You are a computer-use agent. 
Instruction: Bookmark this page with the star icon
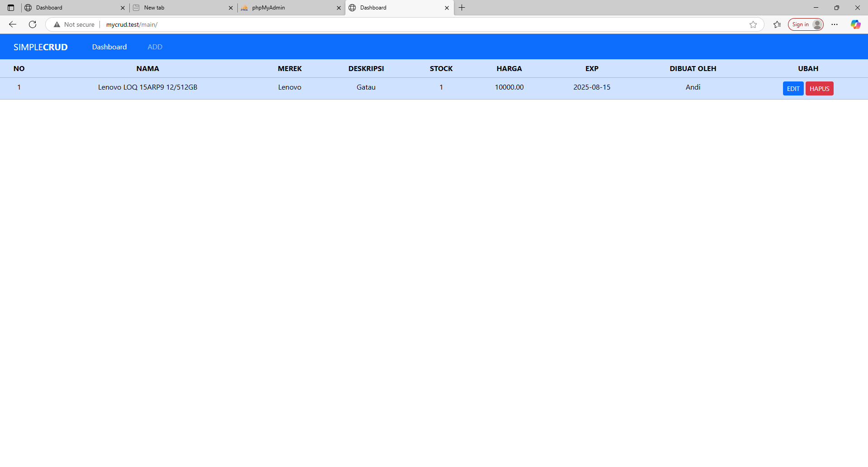[x=753, y=24]
